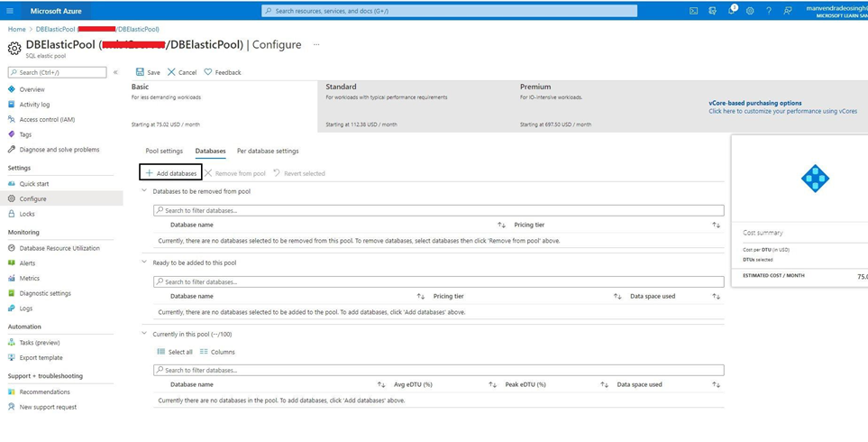This screenshot has height=442, width=868.
Task: Go to Home breadcrumb
Action: [x=16, y=29]
